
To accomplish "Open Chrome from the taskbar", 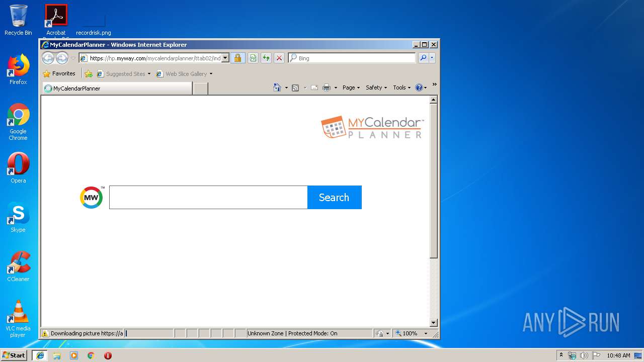I will coord(91,355).
